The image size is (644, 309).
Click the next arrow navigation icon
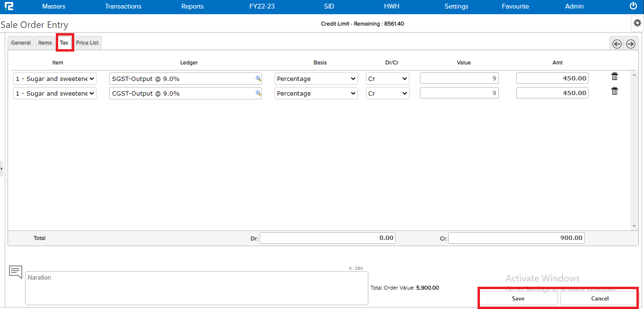coord(630,44)
